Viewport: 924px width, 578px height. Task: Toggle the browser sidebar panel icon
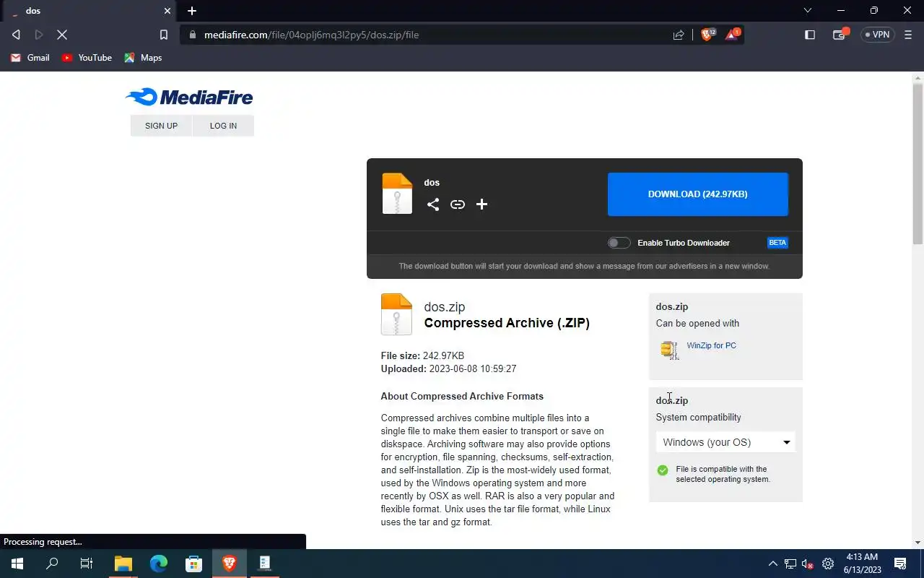[810, 35]
